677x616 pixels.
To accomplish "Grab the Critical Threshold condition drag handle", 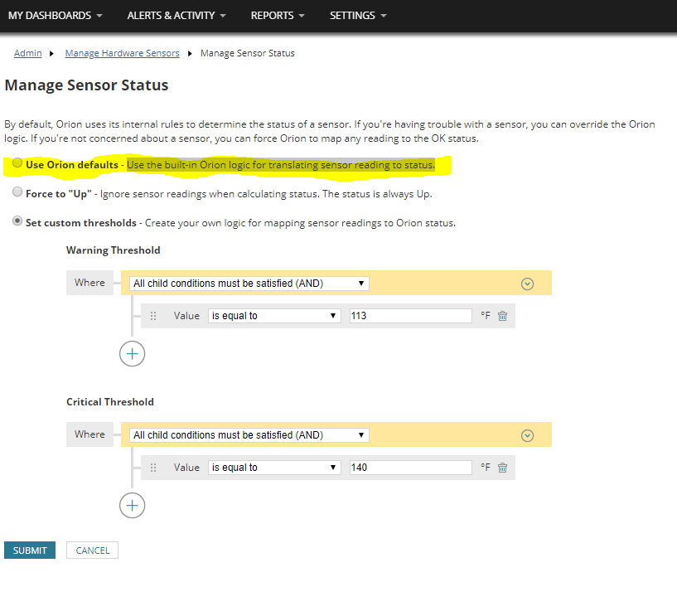I will (153, 468).
